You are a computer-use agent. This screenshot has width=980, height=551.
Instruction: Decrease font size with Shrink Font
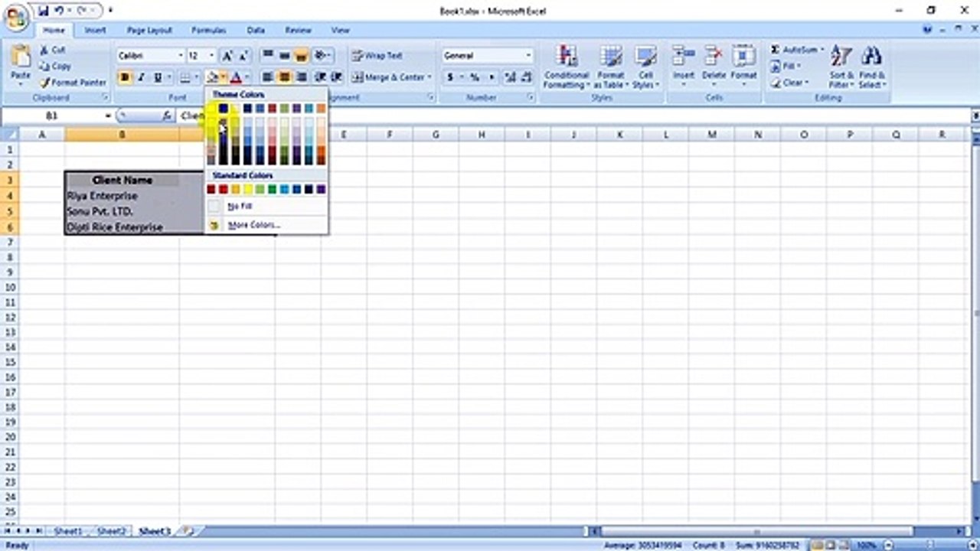(x=243, y=56)
